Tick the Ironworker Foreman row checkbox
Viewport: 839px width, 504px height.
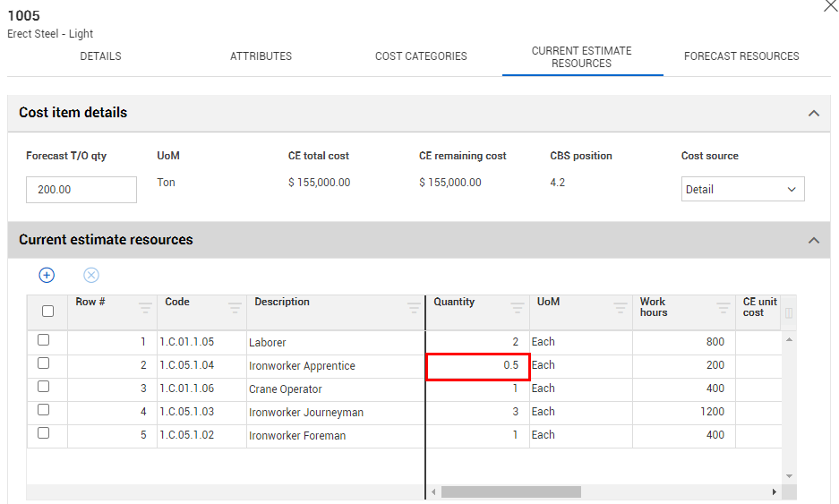[x=44, y=433]
